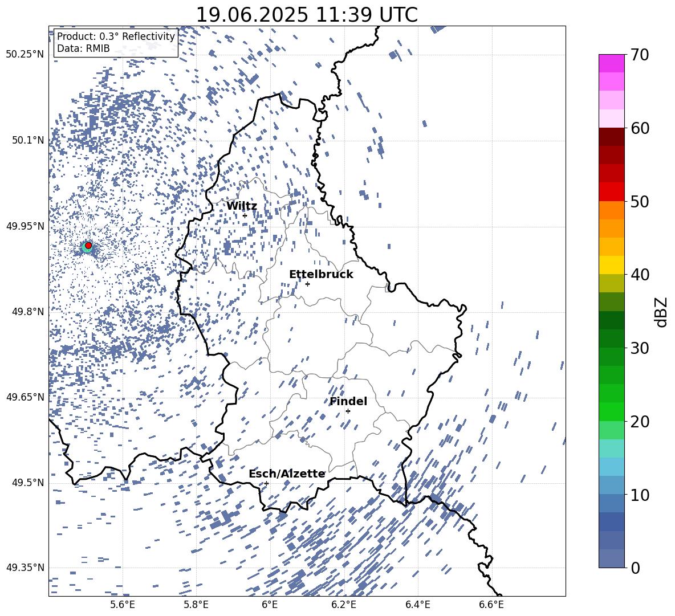Click the 10 tick on the colorbar
This screenshot has height=616, width=675.
[x=640, y=495]
